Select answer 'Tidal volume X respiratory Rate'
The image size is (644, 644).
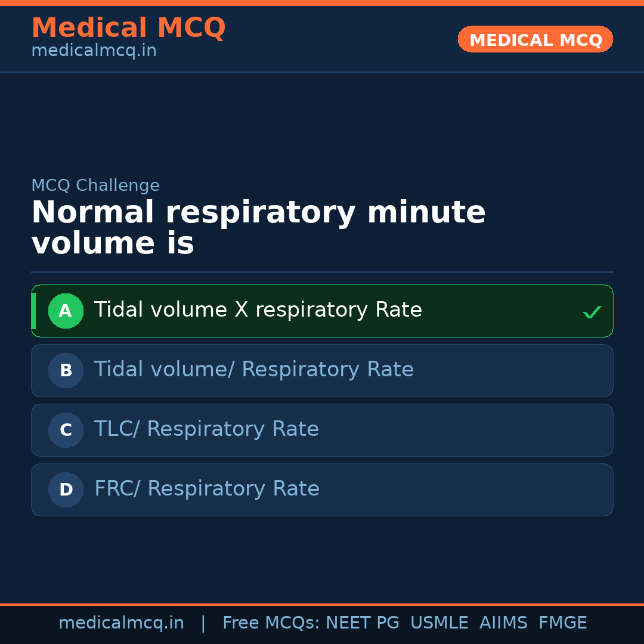[258, 310]
